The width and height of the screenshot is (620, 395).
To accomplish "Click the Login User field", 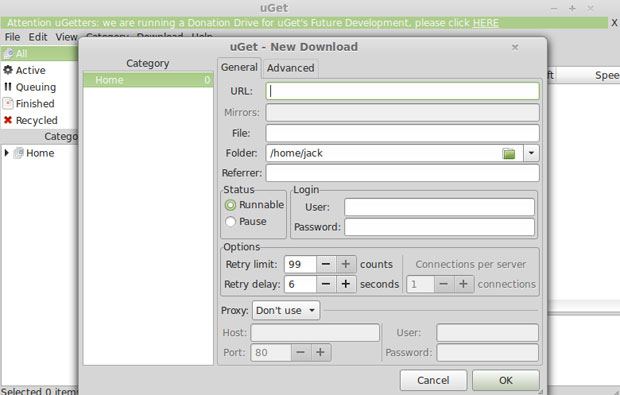I will click(439, 207).
